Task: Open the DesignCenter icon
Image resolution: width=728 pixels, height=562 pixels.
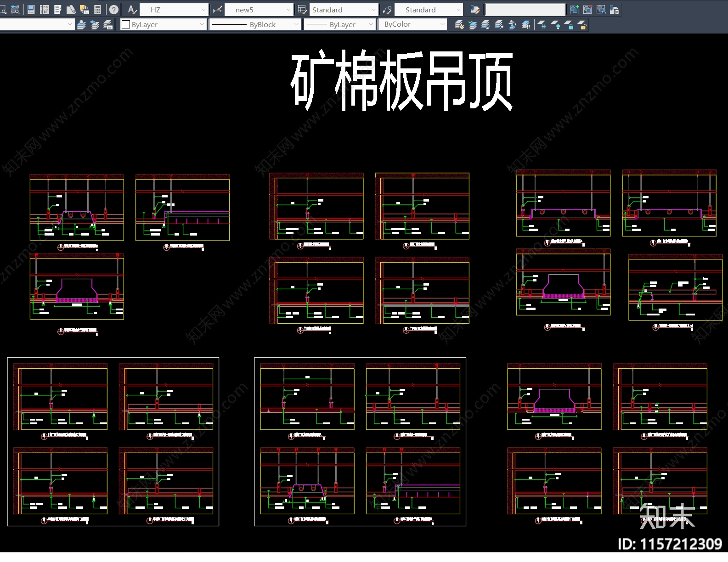Action: point(45,9)
